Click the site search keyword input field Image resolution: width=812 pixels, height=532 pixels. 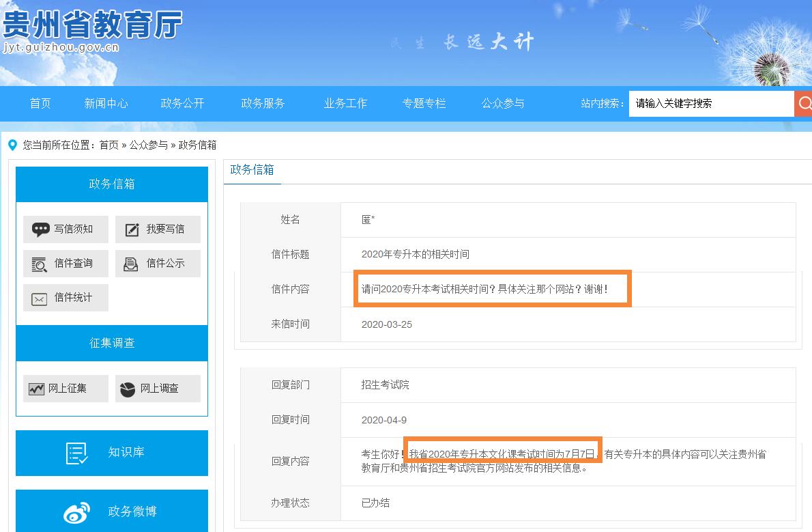[x=710, y=104]
